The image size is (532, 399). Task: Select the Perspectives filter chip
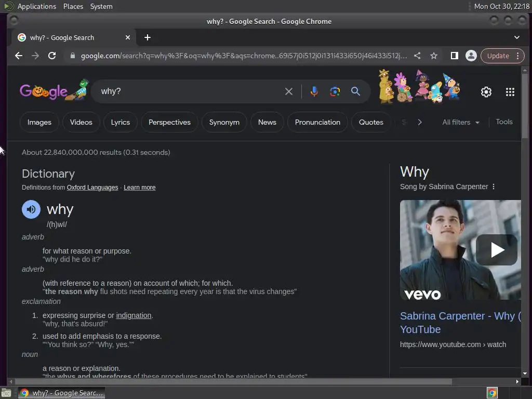pos(170,122)
